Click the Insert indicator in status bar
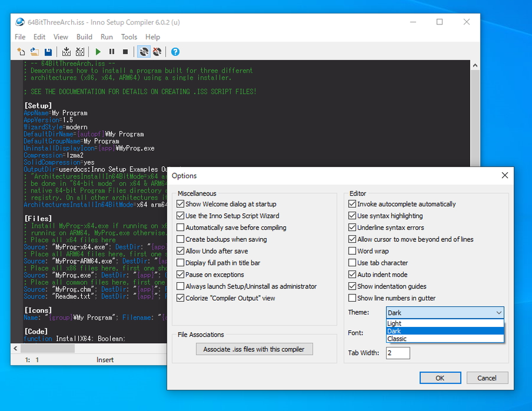Screen dimensions: 532x411 tap(105, 360)
